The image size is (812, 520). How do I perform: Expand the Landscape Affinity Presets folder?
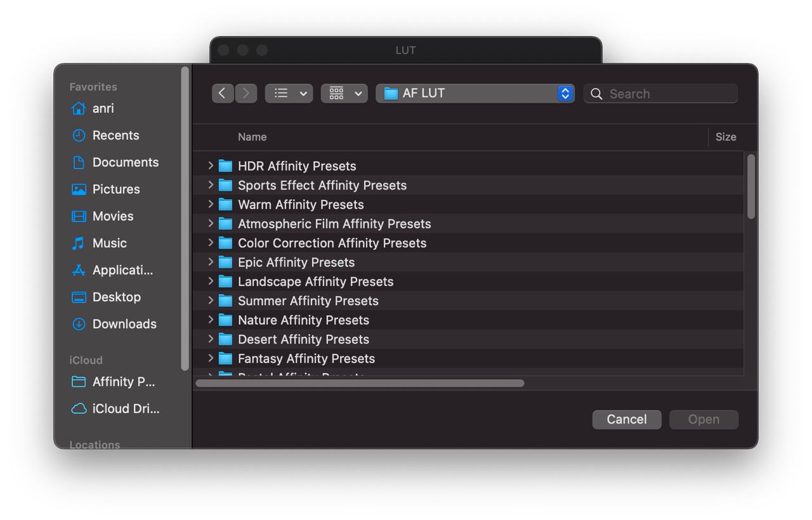pyautogui.click(x=211, y=281)
